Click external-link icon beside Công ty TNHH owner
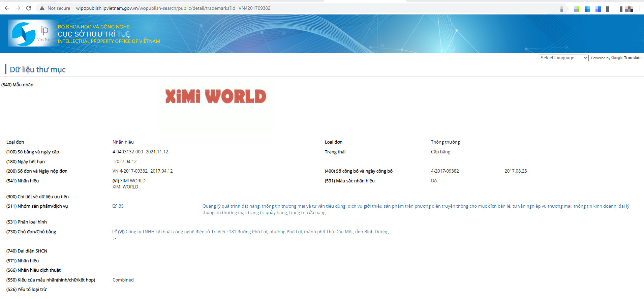Viewport: 644px width, 299px height. click(115, 232)
